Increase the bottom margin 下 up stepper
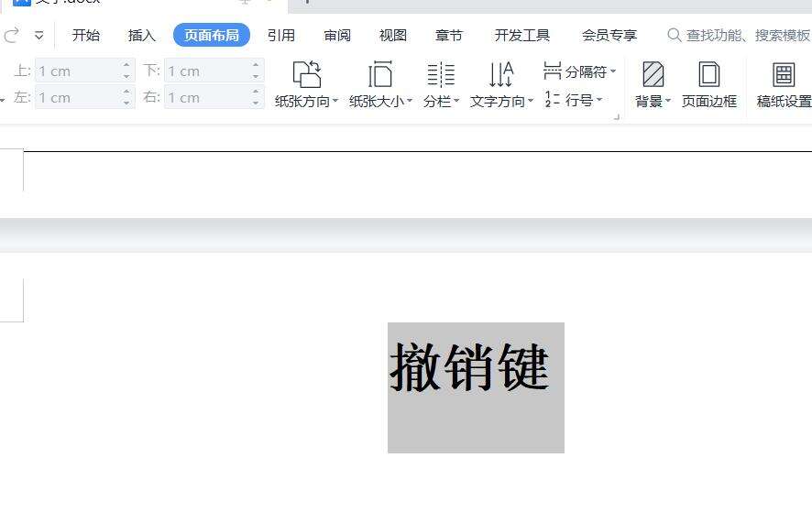Screen dimensions: 812x512 click(256, 65)
